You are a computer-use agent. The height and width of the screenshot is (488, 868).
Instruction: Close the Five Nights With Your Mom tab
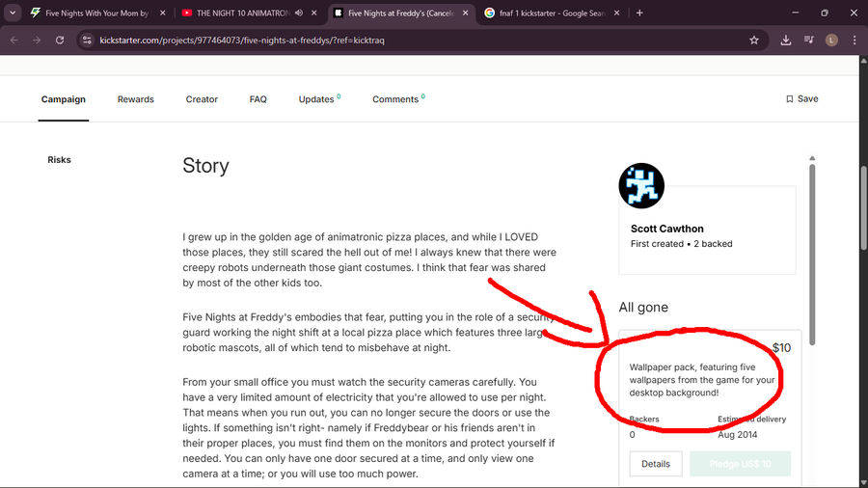pos(163,13)
